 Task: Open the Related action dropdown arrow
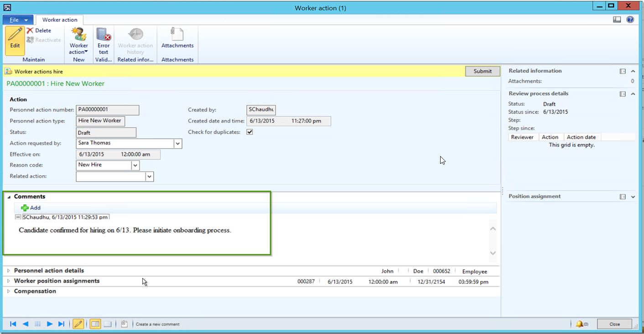click(150, 177)
